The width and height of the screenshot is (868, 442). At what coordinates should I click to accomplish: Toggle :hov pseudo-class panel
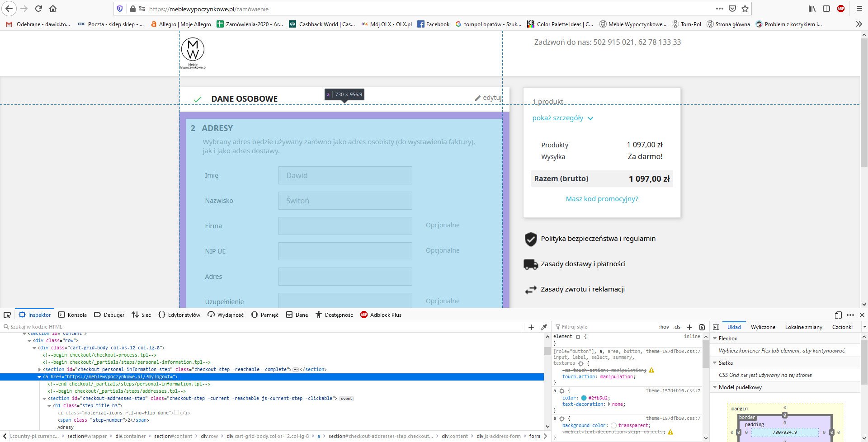pyautogui.click(x=664, y=327)
